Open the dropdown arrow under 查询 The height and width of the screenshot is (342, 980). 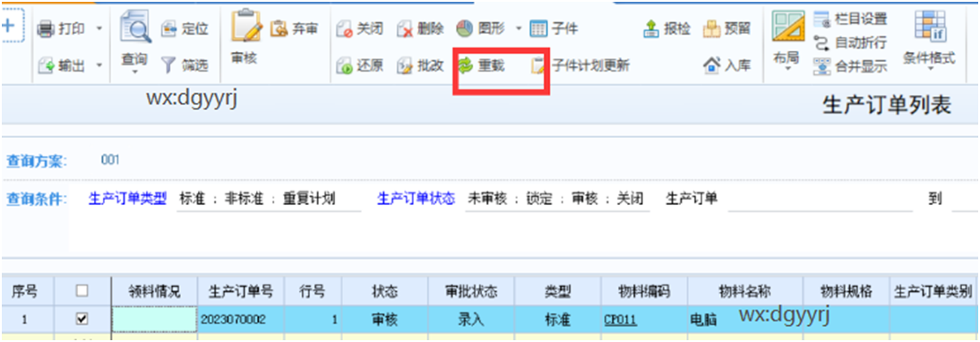click(134, 72)
